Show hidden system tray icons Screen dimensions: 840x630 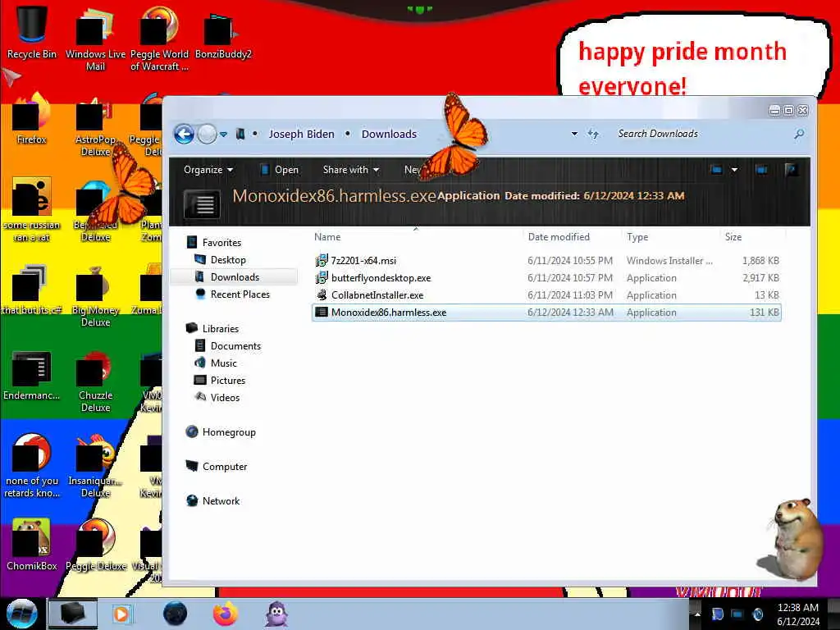(x=697, y=614)
